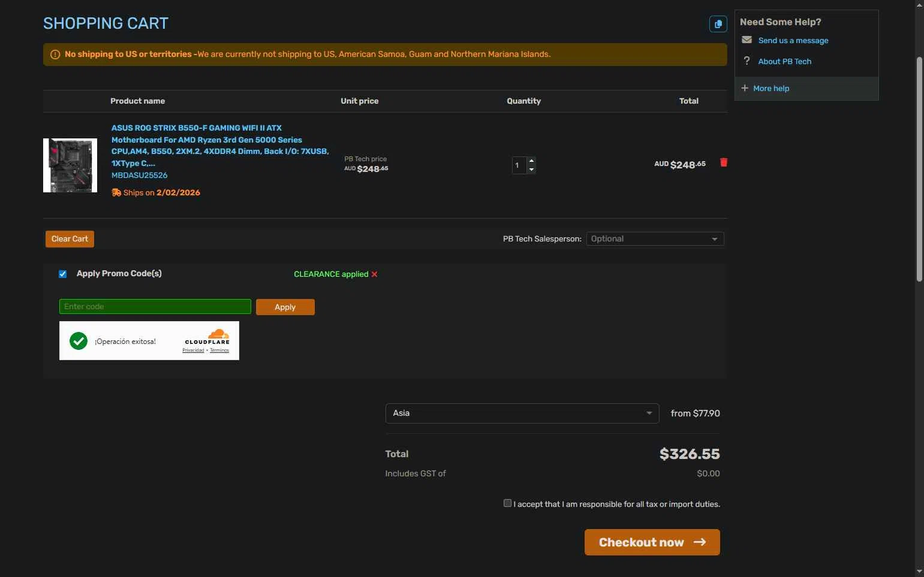Image resolution: width=924 pixels, height=577 pixels.
Task: Click the Includes GST of $0.00 value
Action: coord(708,473)
